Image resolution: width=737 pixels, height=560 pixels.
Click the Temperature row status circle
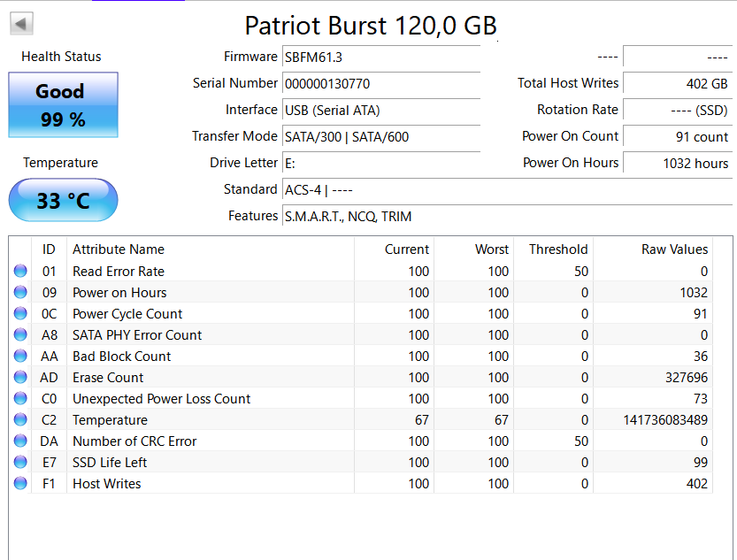[x=20, y=419]
